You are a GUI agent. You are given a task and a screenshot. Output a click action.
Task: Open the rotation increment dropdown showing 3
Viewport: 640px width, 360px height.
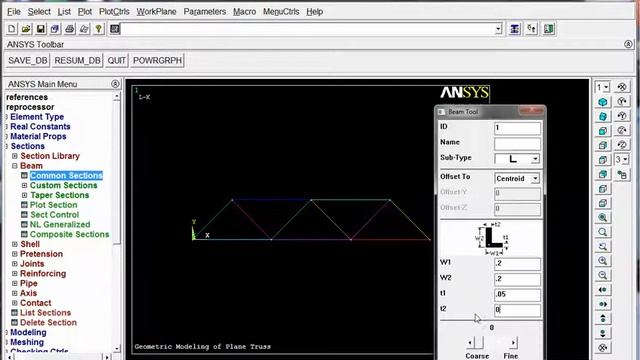[x=622, y=159]
